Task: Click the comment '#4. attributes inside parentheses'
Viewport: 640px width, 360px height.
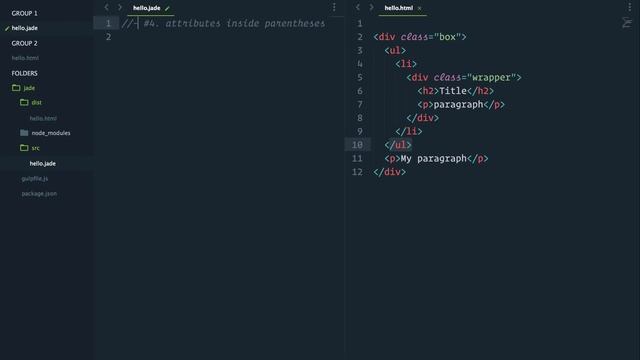Action: click(234, 23)
